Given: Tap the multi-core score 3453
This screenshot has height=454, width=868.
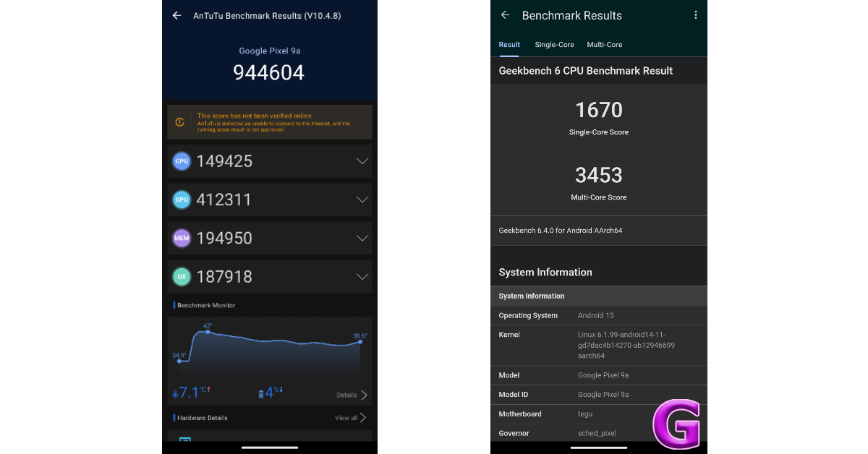Looking at the screenshot, I should coord(599,175).
